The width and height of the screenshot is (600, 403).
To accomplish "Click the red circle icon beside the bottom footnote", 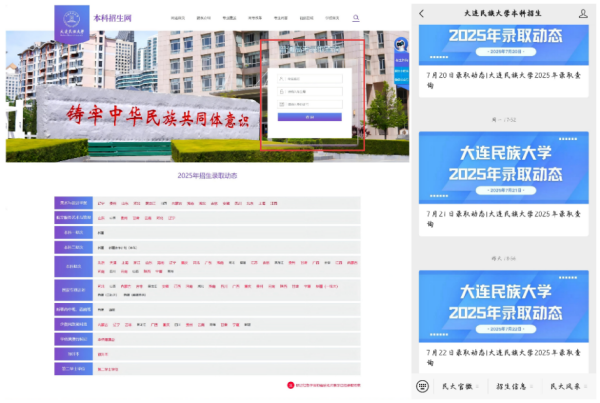I will pos(290,385).
